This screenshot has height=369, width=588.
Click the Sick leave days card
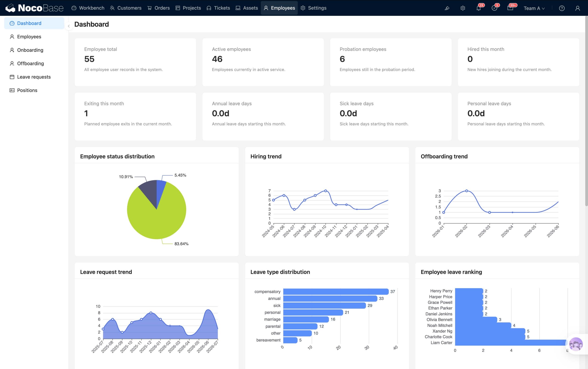coord(391,116)
